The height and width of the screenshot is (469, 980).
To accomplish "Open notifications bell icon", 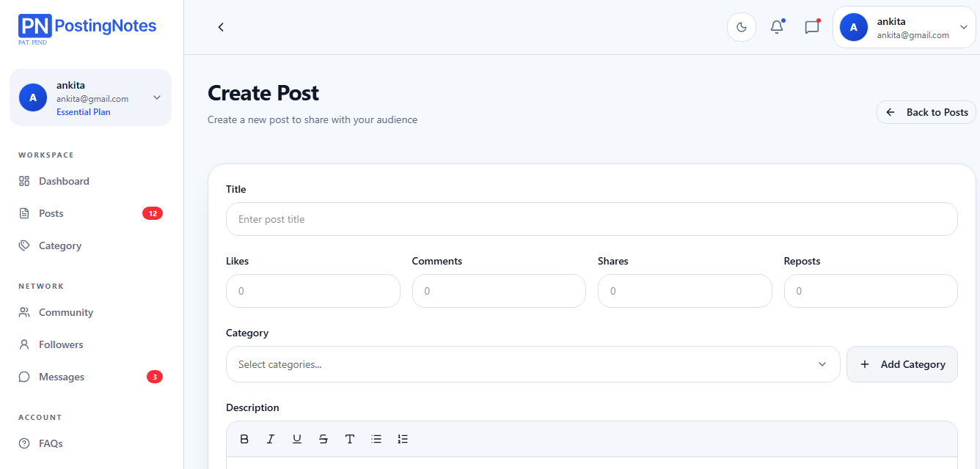I will click(x=777, y=27).
